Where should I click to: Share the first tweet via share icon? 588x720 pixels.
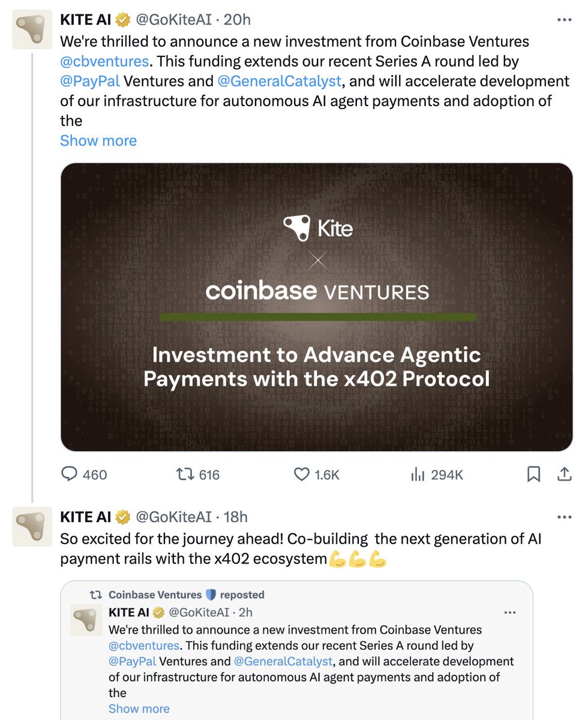[564, 475]
